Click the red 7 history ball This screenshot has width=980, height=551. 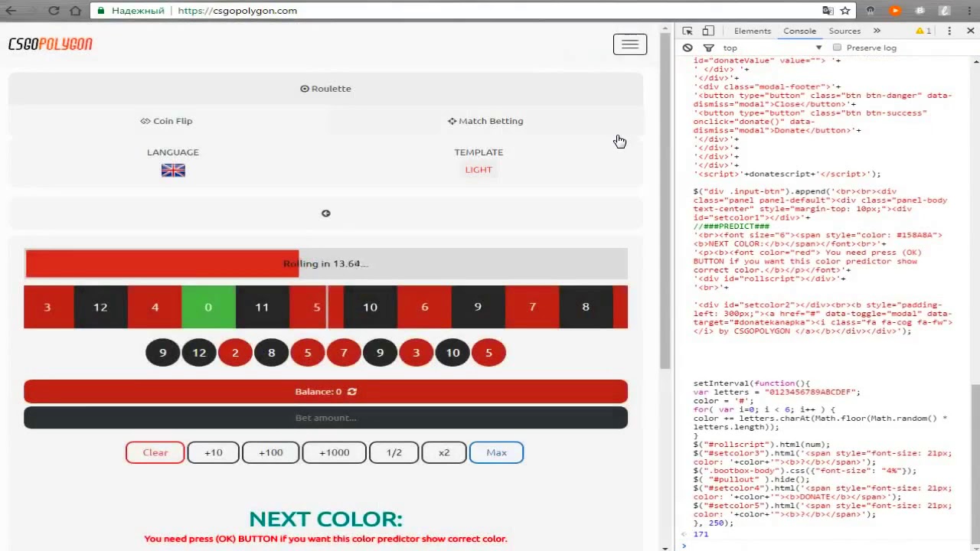pos(344,353)
